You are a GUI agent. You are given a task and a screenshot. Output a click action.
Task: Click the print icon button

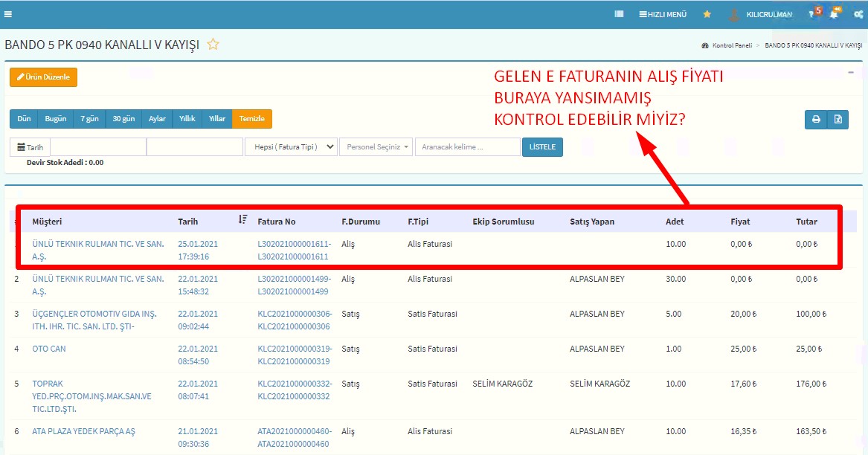coord(816,119)
